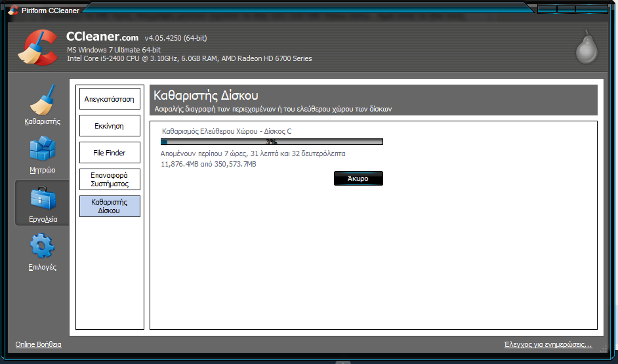618x364 pixels.
Task: Click the Intel Core i5-2400 hardware info line
Action: 190,58
